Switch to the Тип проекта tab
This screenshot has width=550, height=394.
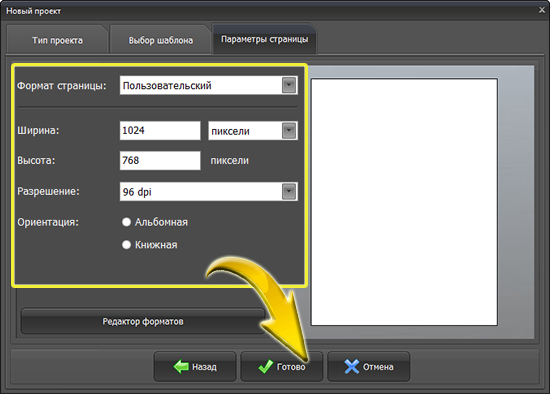(57, 40)
